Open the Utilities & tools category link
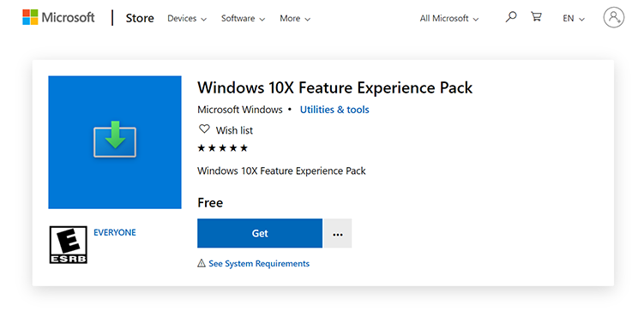The image size is (644, 317). point(334,110)
